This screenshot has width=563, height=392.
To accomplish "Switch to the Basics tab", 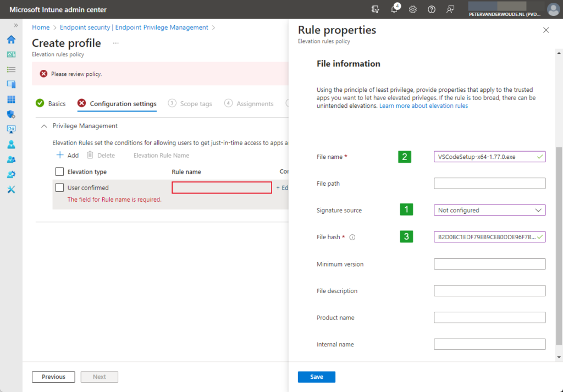I will (x=56, y=103).
